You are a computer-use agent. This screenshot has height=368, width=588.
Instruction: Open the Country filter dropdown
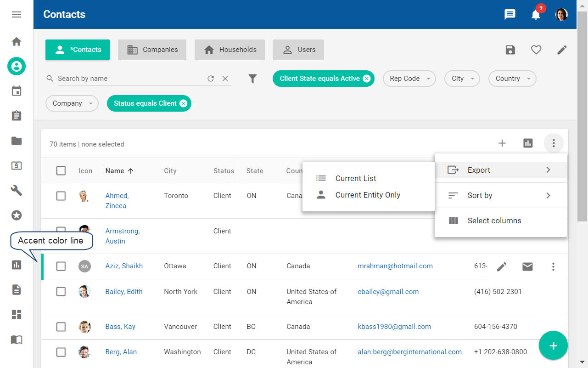click(512, 79)
